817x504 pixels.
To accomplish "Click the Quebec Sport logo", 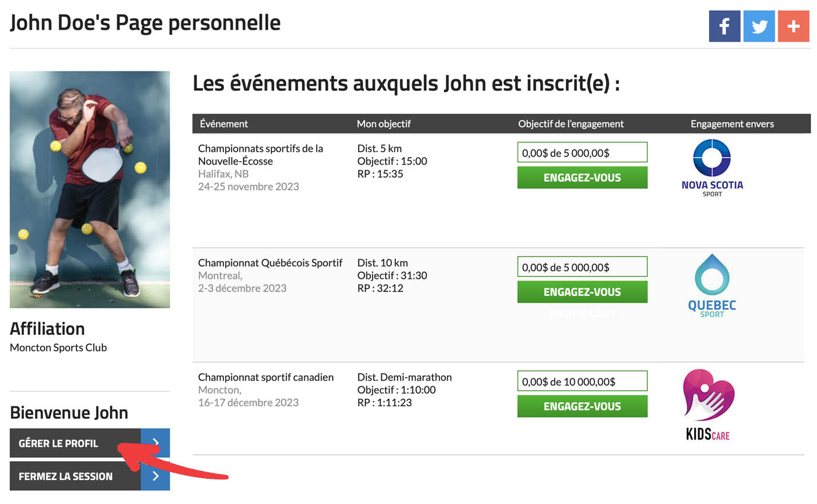I will click(712, 285).
